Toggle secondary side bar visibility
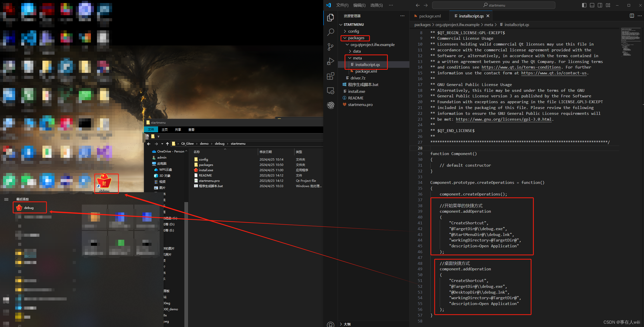 tap(600, 5)
